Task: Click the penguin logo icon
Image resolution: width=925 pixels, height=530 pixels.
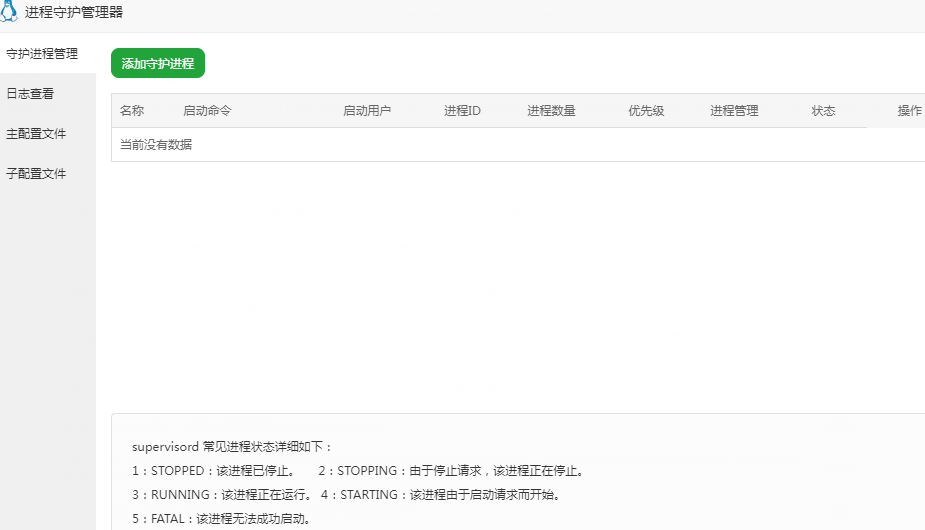Action: (8, 11)
